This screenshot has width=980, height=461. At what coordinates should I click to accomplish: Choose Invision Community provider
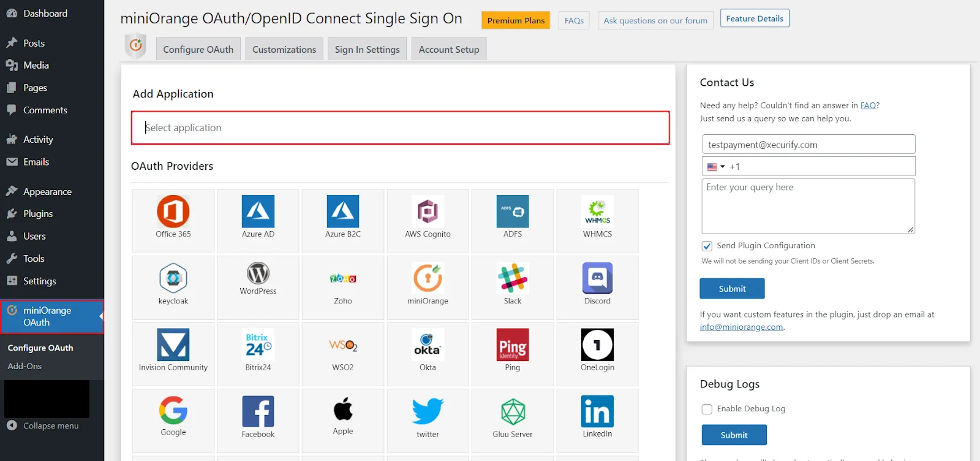(x=173, y=345)
